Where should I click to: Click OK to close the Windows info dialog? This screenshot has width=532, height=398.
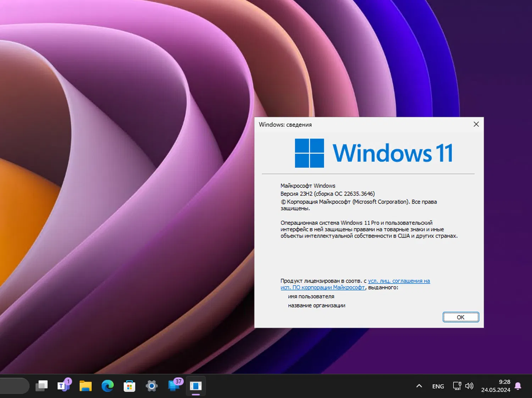pyautogui.click(x=460, y=317)
